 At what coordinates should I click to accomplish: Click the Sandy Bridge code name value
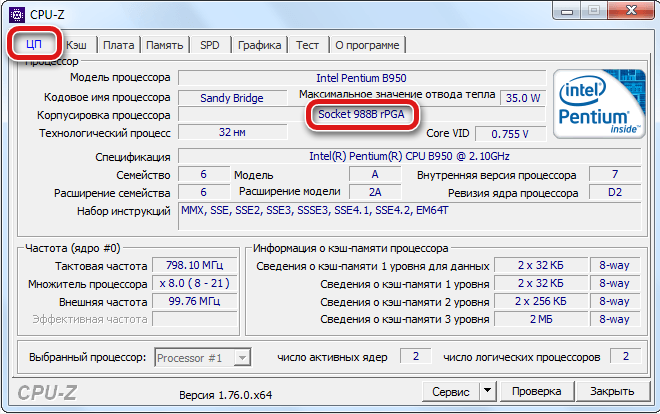click(x=232, y=98)
